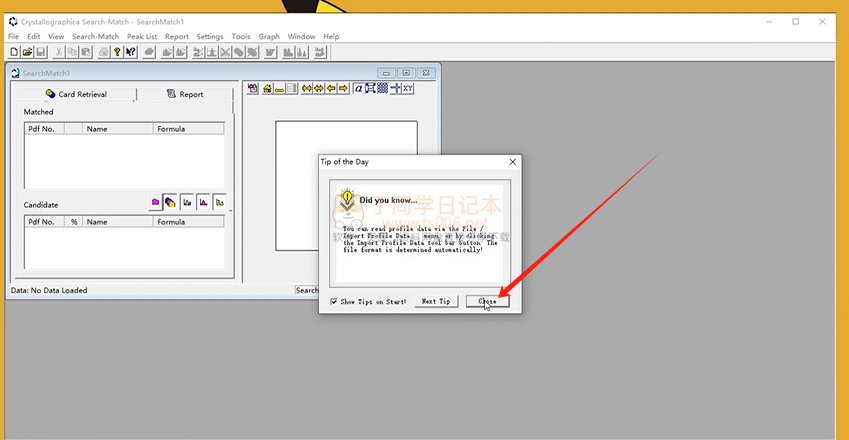The height and width of the screenshot is (440, 849).
Task: Click the Next Tip button
Action: click(x=436, y=301)
